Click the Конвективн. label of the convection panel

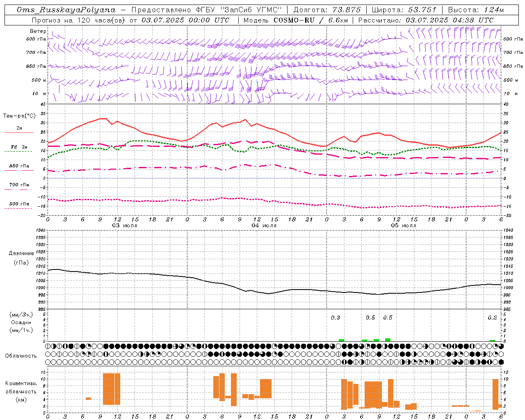[21, 383]
